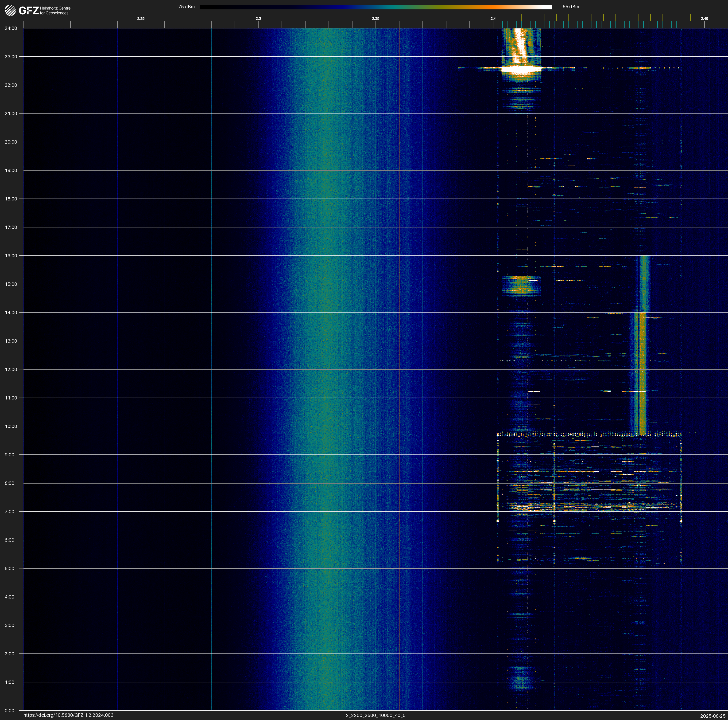The image size is (728, 720).
Task: Click the Helmholtz Centre for Geosciences text
Action: click(55, 11)
